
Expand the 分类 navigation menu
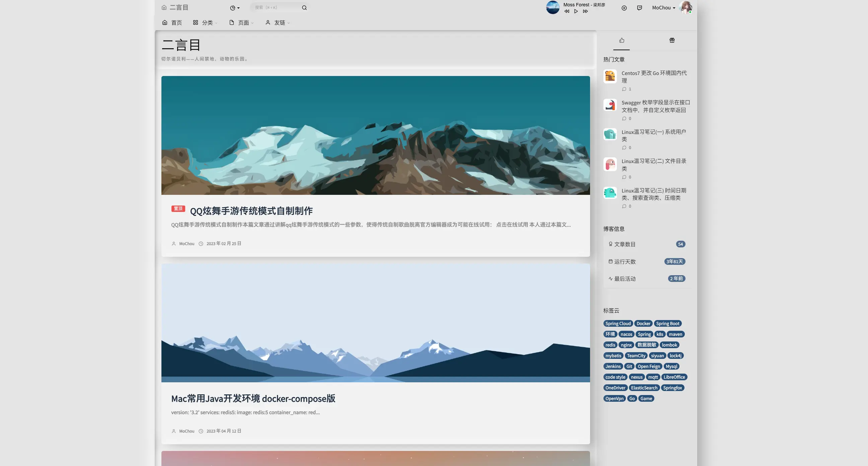click(205, 22)
